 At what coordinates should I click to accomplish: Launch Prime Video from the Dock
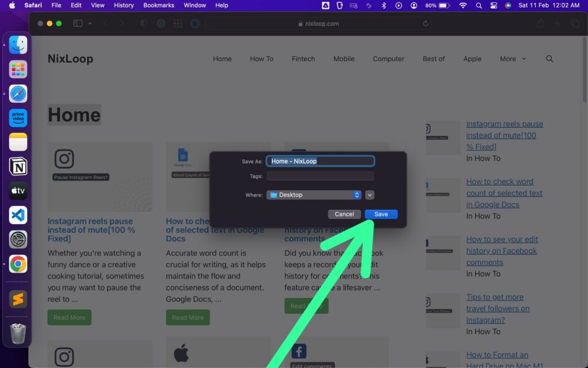(18, 118)
